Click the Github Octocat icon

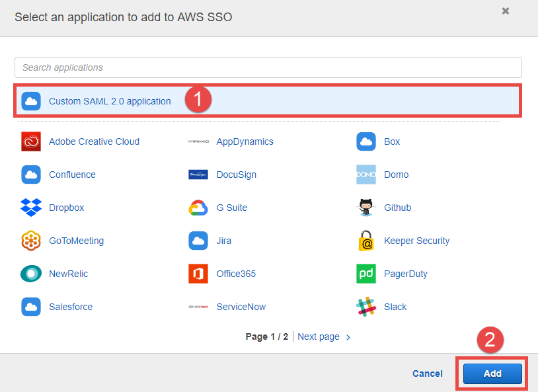[366, 208]
